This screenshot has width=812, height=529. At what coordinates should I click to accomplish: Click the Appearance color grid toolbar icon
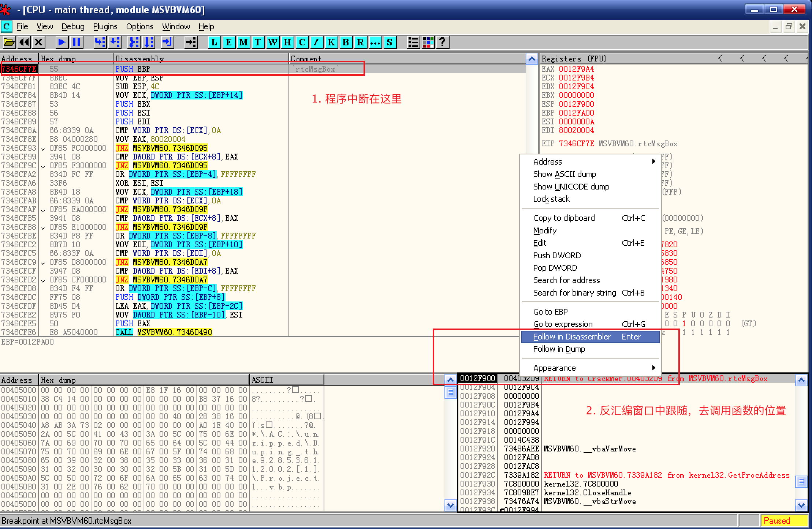point(428,42)
